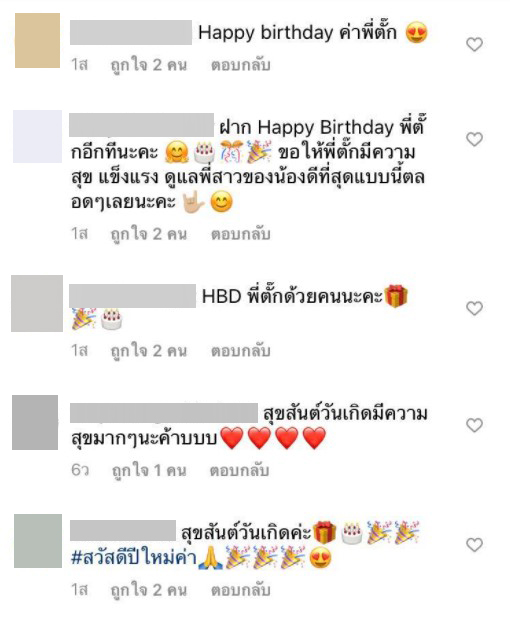Open the username of the fourth commenter

click(x=164, y=413)
